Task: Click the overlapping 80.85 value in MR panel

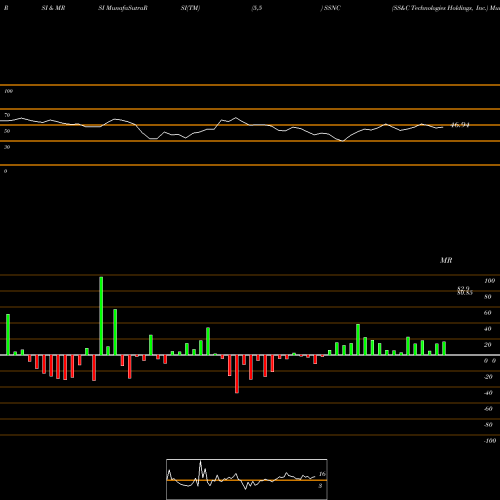Action: coord(465,293)
